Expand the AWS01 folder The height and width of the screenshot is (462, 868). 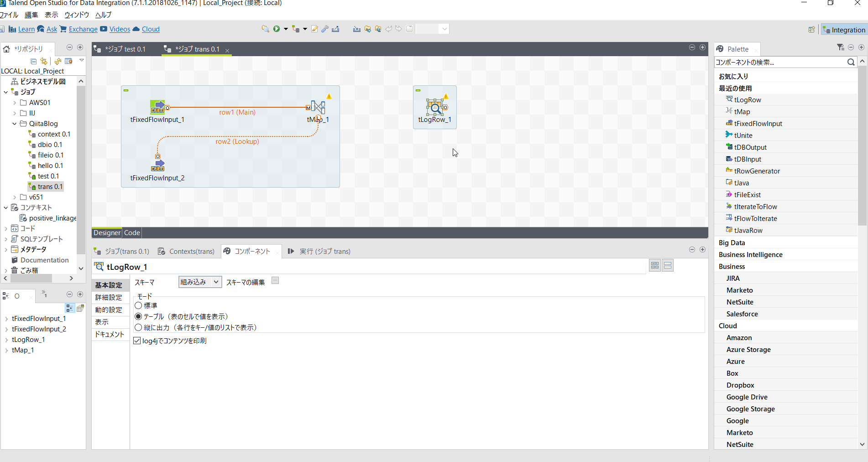click(x=14, y=103)
